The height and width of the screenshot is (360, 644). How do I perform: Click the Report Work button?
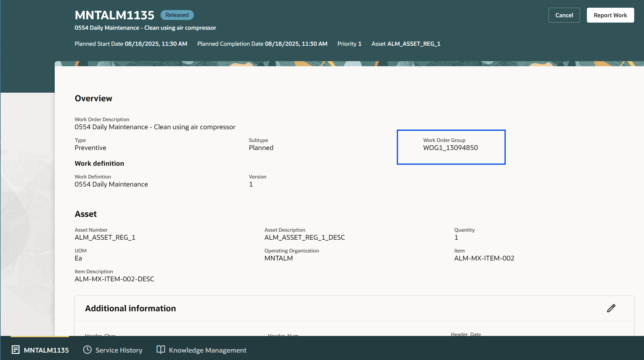610,15
